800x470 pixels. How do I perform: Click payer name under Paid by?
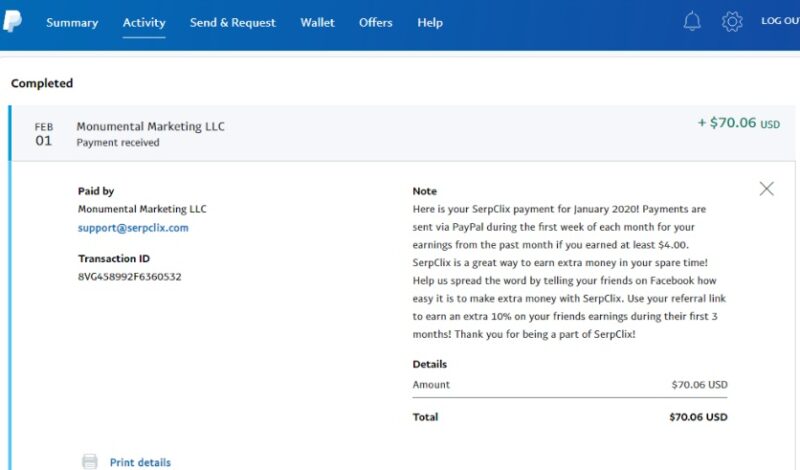pyautogui.click(x=142, y=209)
